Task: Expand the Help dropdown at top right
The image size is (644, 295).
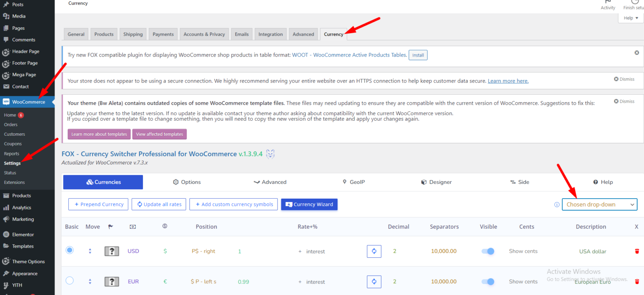Action: click(630, 18)
